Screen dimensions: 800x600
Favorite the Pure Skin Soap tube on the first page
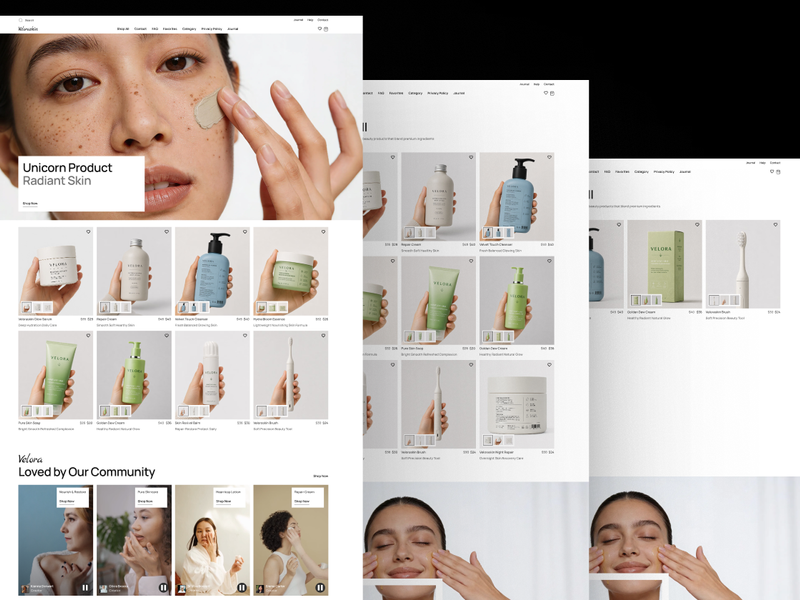coord(88,335)
